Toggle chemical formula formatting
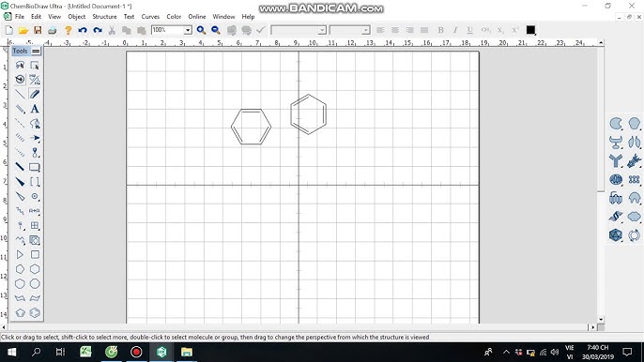This screenshot has height=362, width=644. coord(485,30)
